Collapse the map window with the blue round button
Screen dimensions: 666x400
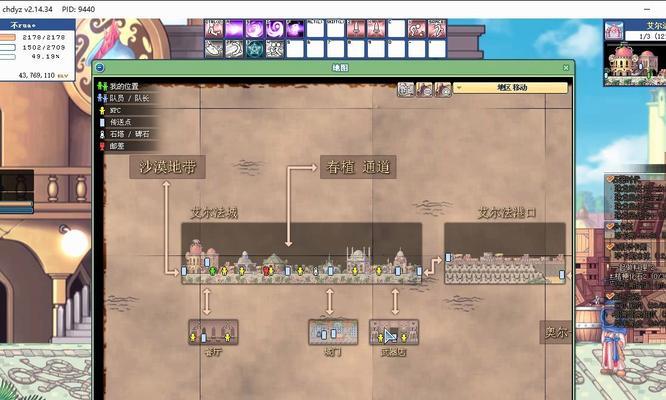click(100, 68)
